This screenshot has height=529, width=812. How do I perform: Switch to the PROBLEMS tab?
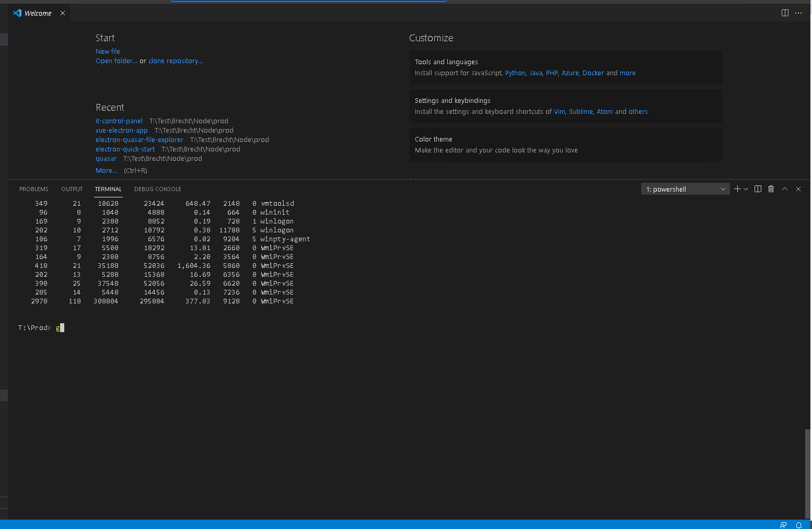pyautogui.click(x=33, y=189)
